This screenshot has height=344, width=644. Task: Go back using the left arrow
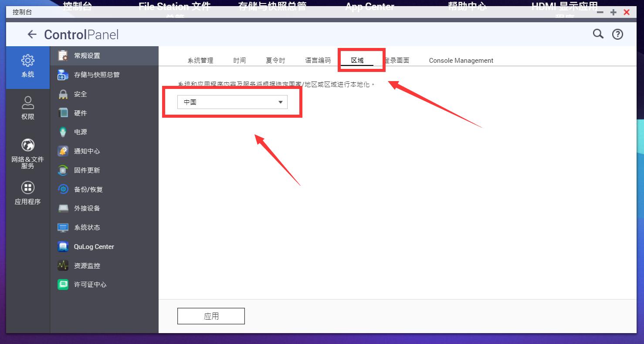click(x=31, y=34)
